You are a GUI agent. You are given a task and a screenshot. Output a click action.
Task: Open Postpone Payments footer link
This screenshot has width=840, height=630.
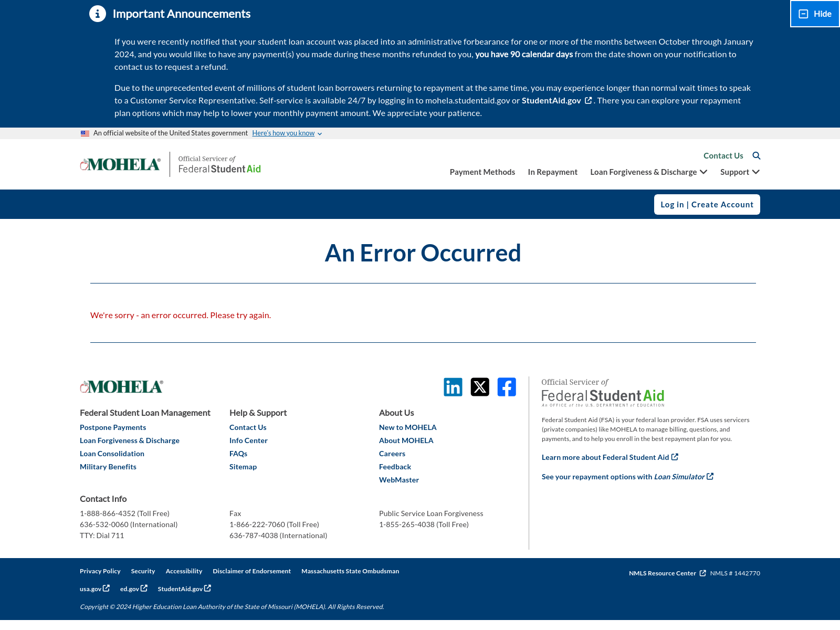113,427
